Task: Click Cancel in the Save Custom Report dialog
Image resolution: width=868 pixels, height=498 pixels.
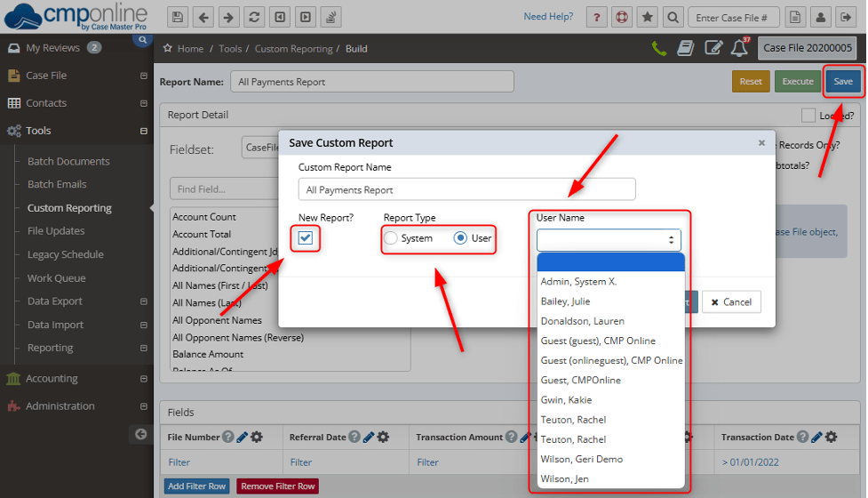Action: (731, 301)
